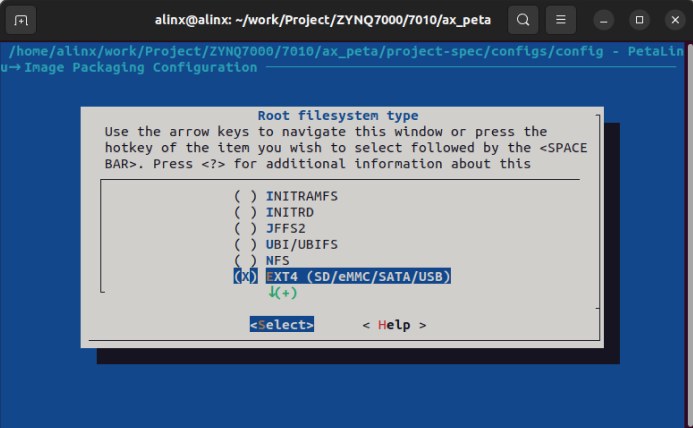
Task: Click the terminal's right-edge scrollbar
Action: [x=689, y=234]
